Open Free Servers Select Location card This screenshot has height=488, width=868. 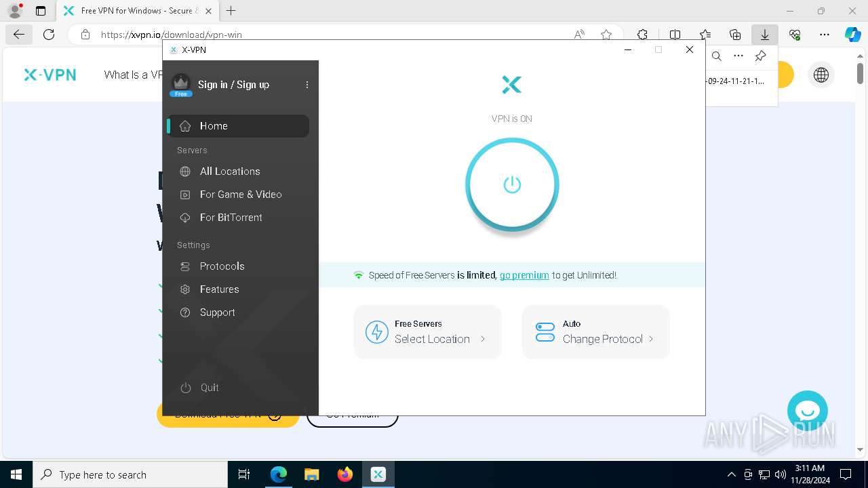(x=428, y=332)
